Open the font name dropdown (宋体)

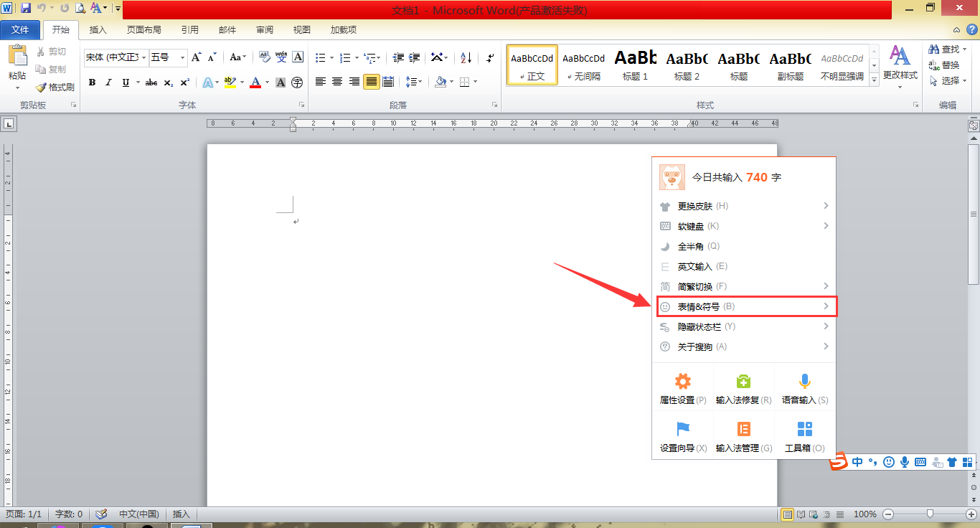(143, 57)
